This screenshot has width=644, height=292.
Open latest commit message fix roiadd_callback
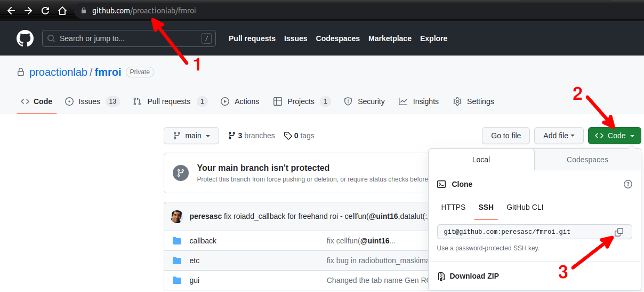click(x=326, y=217)
